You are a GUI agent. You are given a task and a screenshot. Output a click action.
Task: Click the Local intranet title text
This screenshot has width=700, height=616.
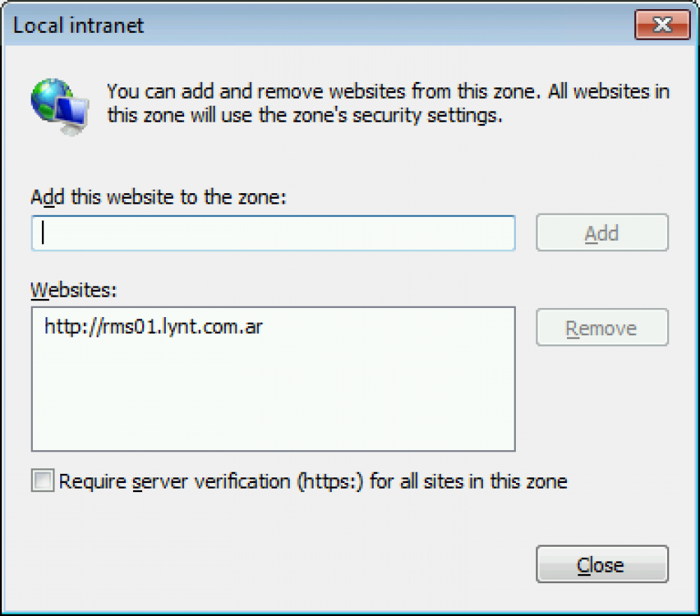click(x=78, y=25)
